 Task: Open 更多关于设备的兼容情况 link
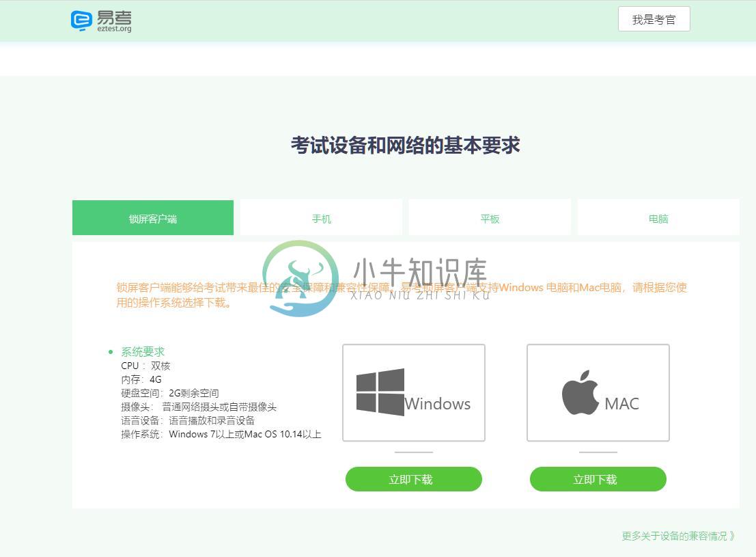[x=678, y=536]
